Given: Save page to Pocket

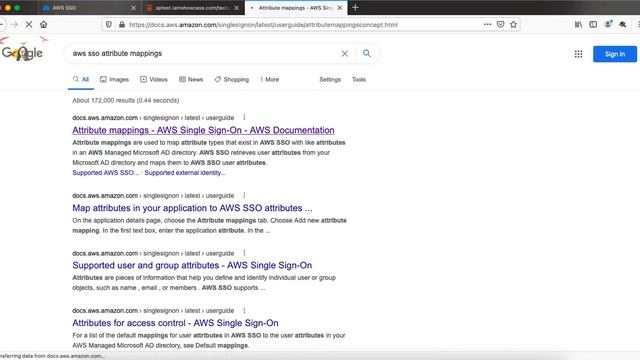Looking at the screenshot, I should click(x=500, y=24).
